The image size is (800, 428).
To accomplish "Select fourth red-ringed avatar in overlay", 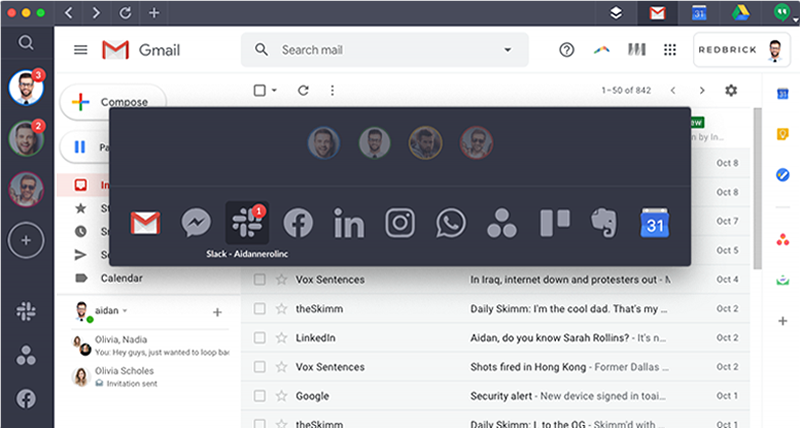I will [476, 143].
